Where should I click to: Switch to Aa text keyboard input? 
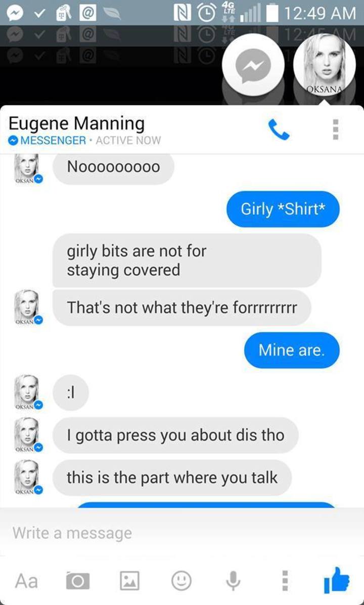tap(27, 581)
